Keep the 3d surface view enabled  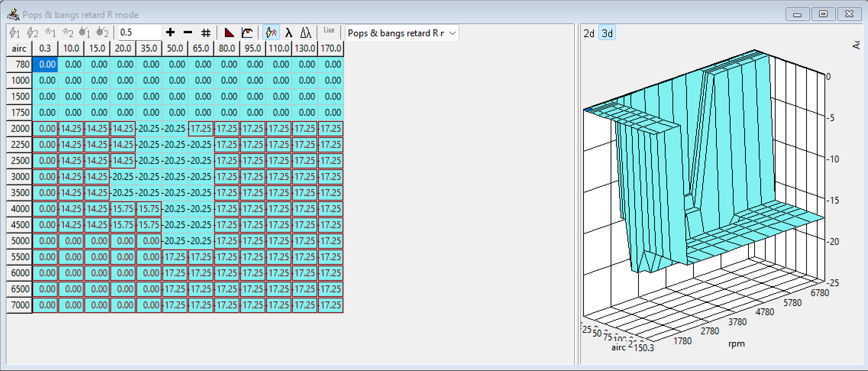tap(607, 33)
